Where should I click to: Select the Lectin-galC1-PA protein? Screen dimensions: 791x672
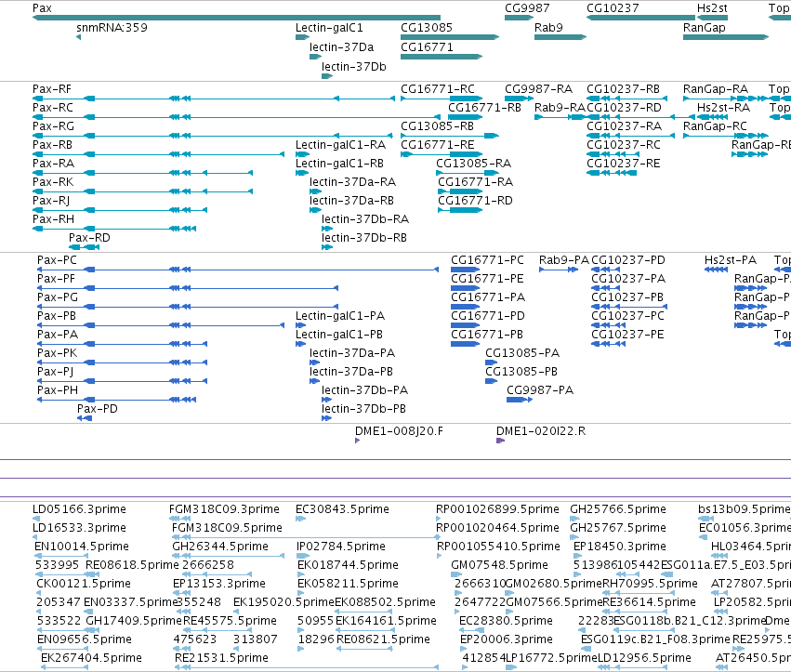point(340,316)
